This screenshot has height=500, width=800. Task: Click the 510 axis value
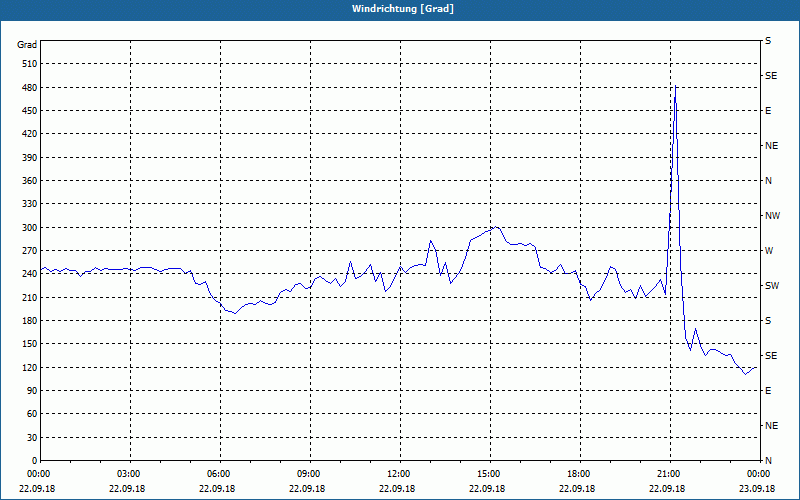[x=30, y=64]
